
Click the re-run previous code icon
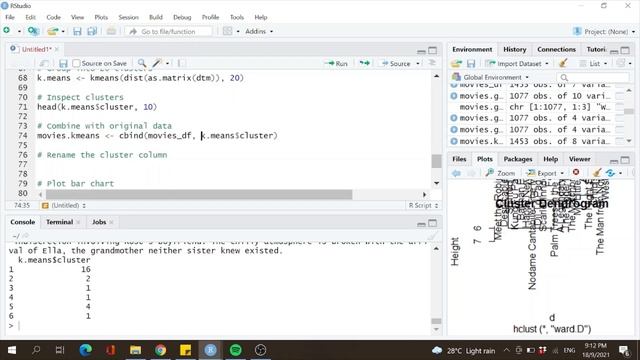364,63
